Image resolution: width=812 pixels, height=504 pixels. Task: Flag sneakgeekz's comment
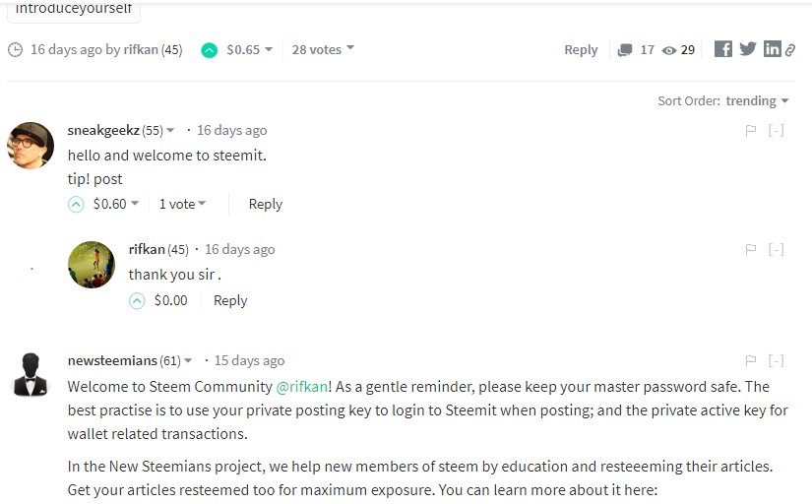(x=751, y=130)
